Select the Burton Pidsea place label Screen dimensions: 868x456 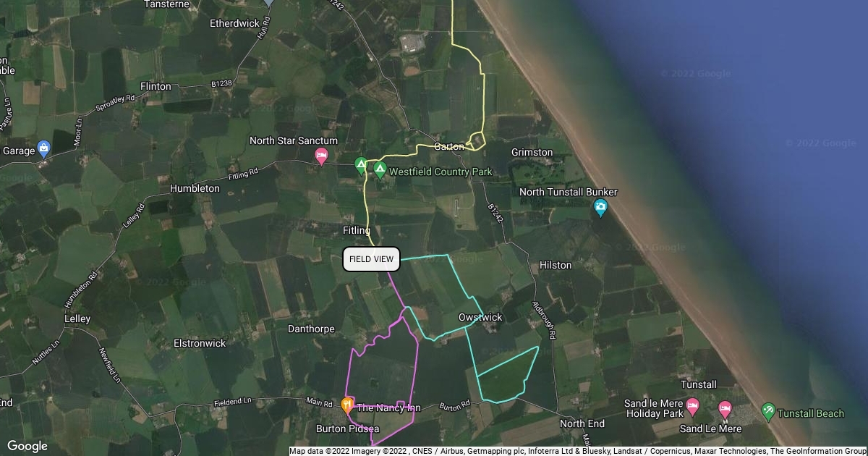pyautogui.click(x=344, y=428)
